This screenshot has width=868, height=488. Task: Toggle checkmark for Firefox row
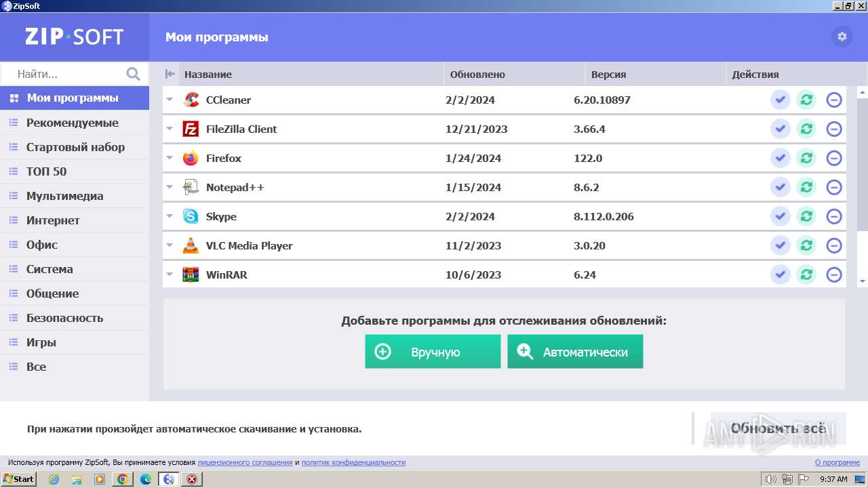coord(781,158)
